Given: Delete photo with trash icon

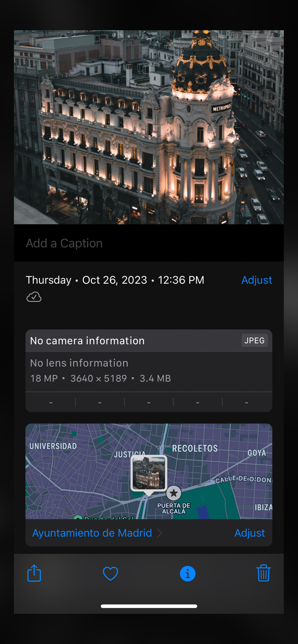Looking at the screenshot, I should (263, 573).
